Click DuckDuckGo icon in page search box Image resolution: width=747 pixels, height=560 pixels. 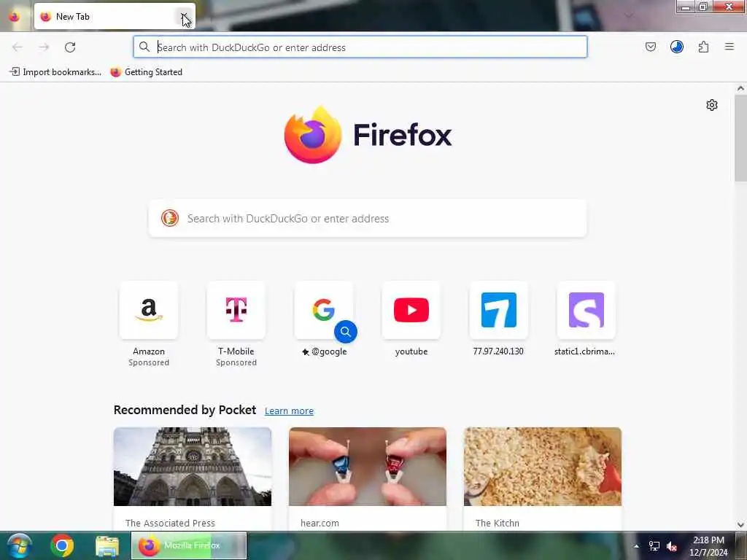169,218
